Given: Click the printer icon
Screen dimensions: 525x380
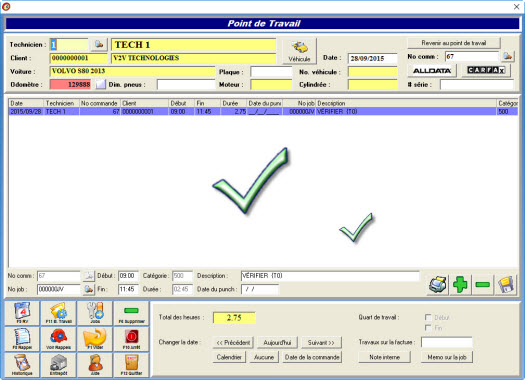Looking at the screenshot, I should pos(438,285).
